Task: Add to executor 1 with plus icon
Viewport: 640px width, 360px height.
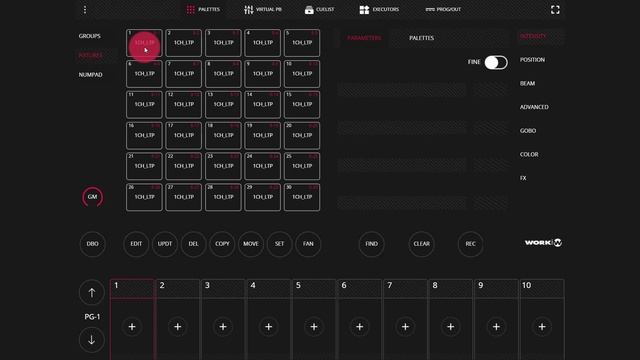Action: click(132, 327)
